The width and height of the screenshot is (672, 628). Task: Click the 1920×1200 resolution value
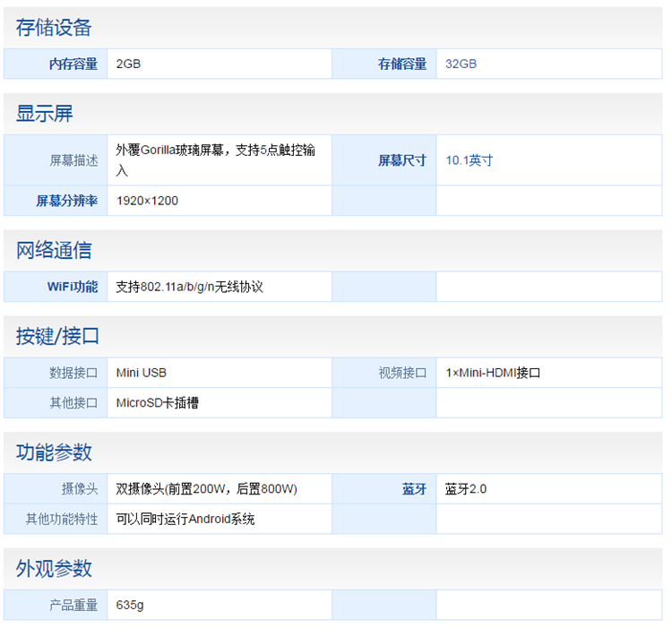click(147, 201)
